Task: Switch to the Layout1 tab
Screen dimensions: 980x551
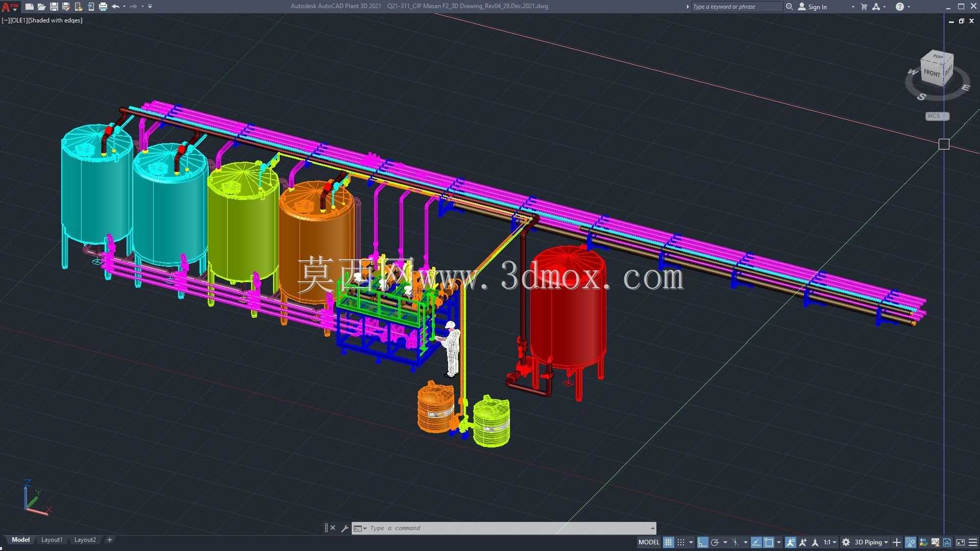Action: tap(52, 540)
